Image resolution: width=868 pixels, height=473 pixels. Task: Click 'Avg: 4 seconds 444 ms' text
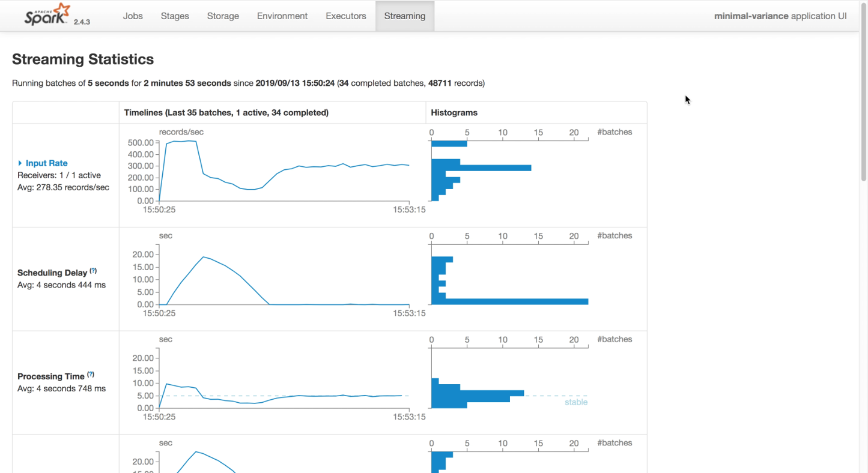coord(62,285)
